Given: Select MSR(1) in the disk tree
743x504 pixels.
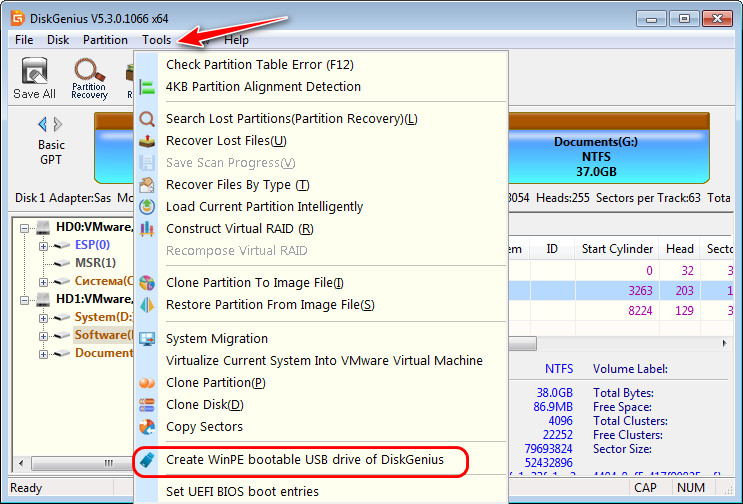Looking at the screenshot, I should click(x=95, y=263).
